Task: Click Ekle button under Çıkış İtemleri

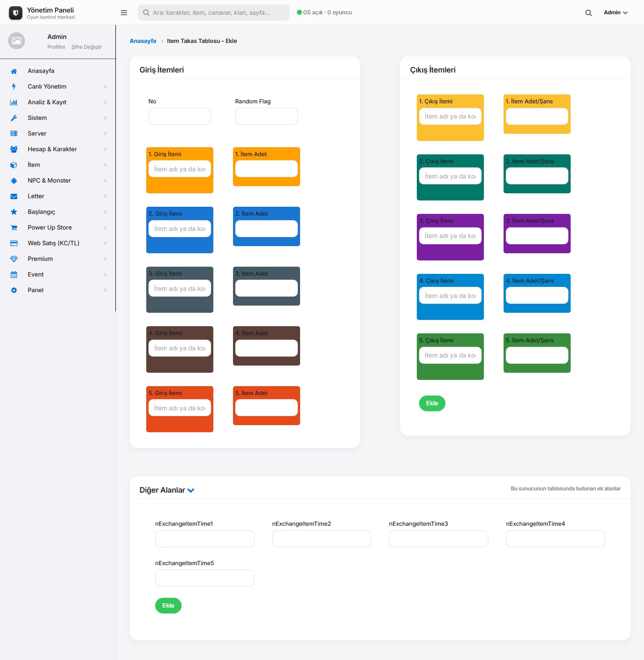Action: pyautogui.click(x=432, y=403)
